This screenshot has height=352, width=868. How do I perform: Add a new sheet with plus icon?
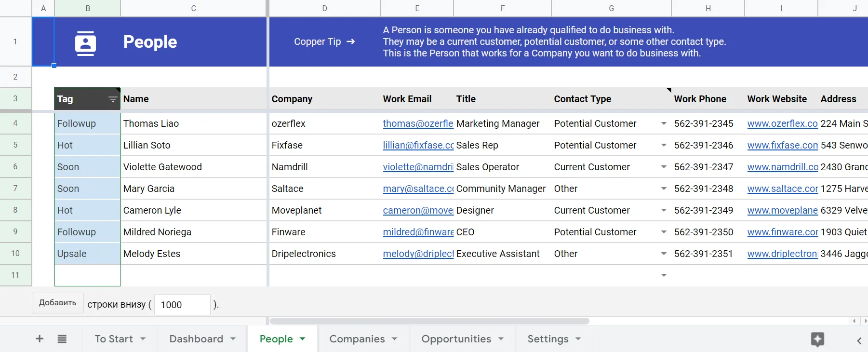(x=40, y=339)
